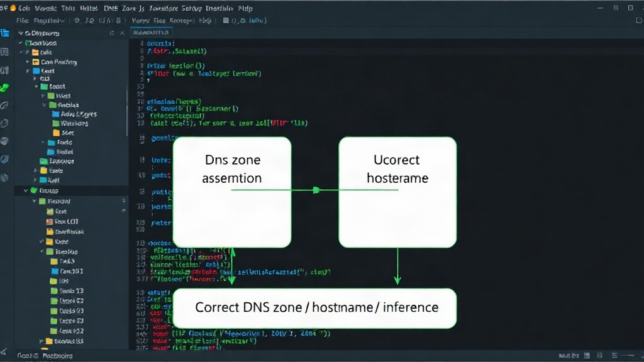Select the green folder row ending 922
The width and height of the screenshot is (644, 362).
click(67, 331)
